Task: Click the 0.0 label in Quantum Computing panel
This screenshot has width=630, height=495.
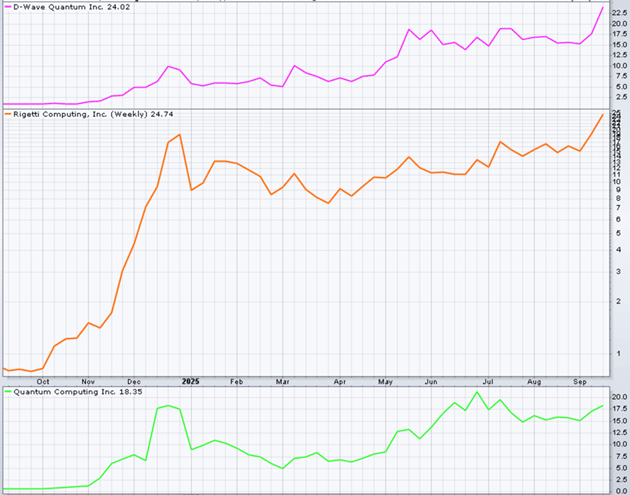Action: tap(621, 491)
